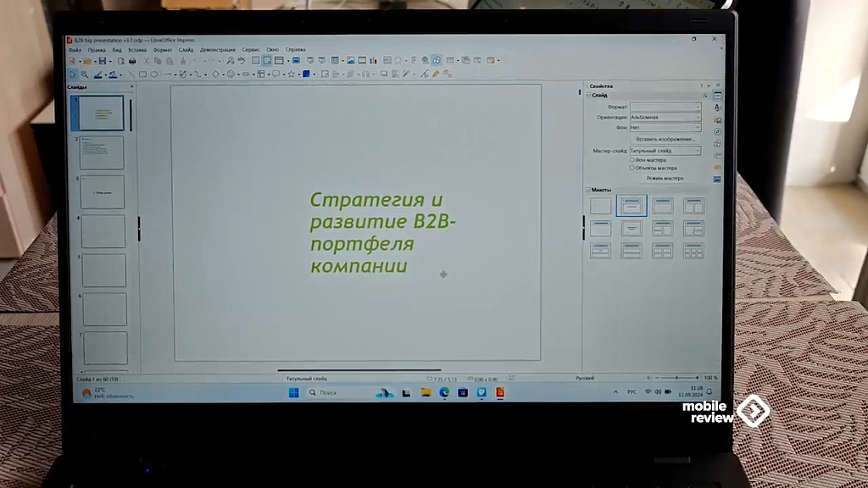Open the Gallery icon in sidebar
Screen dimensions: 868x488
tap(717, 119)
